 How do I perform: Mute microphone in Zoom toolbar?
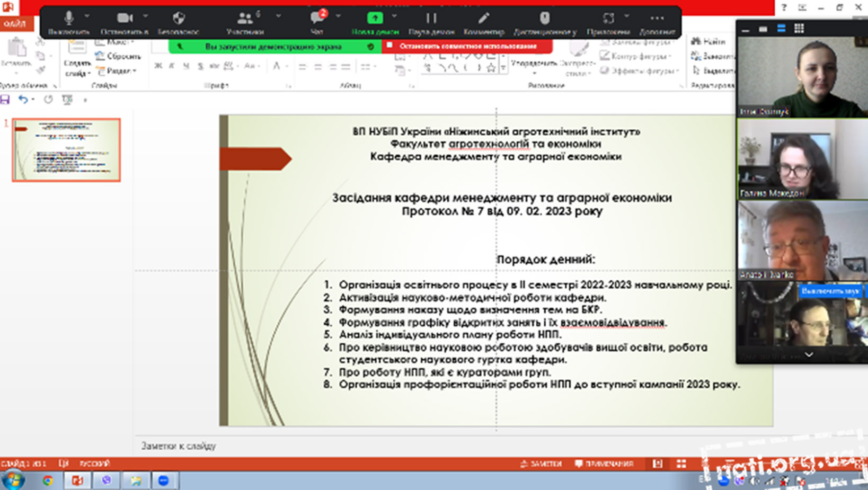tap(68, 22)
